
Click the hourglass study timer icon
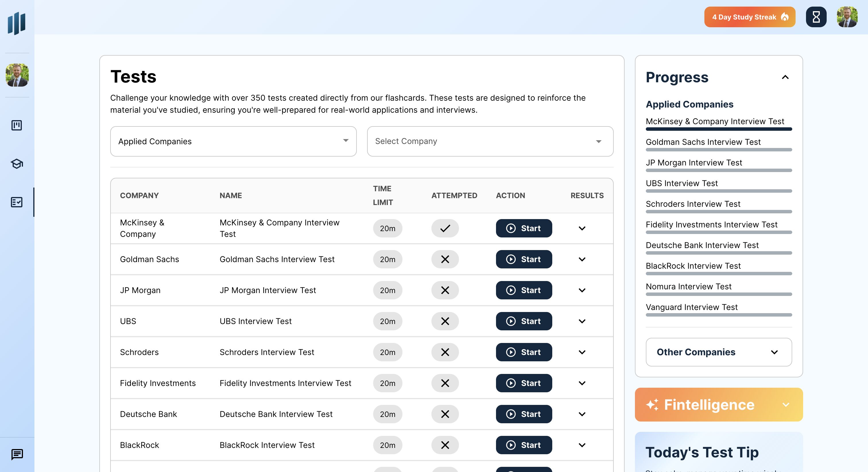pos(816,17)
